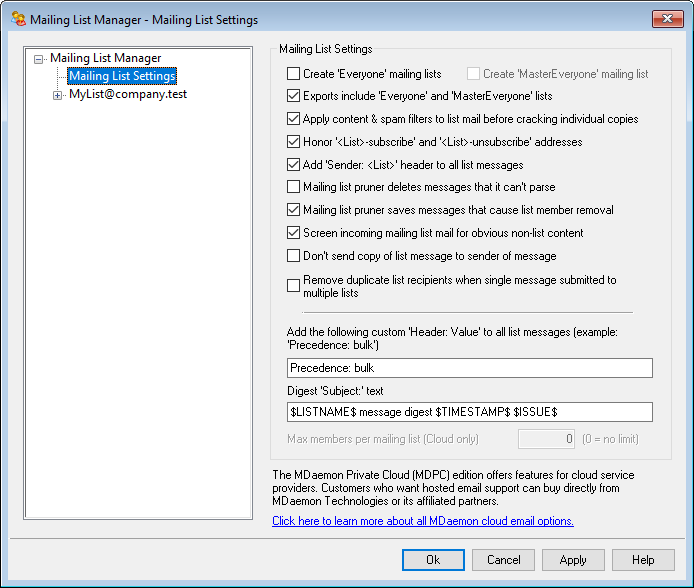
Task: Click the MDaemon app icon in title bar
Action: tap(19, 19)
